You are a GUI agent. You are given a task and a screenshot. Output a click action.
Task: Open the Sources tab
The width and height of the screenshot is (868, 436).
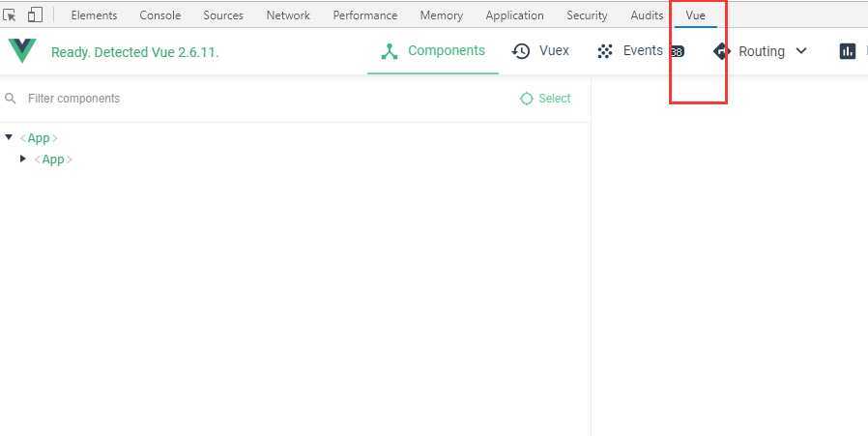click(223, 15)
